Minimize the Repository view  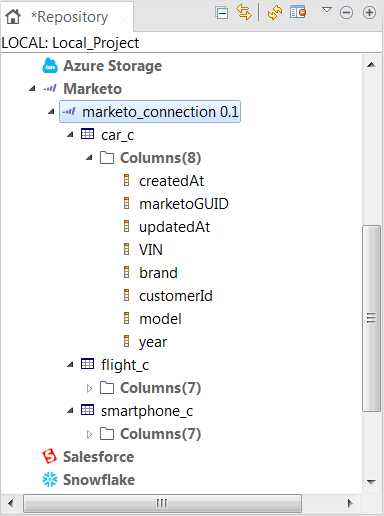tap(346, 13)
